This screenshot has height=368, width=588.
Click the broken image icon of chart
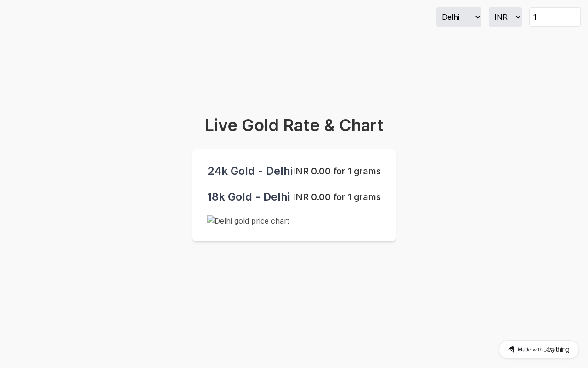coord(211,220)
